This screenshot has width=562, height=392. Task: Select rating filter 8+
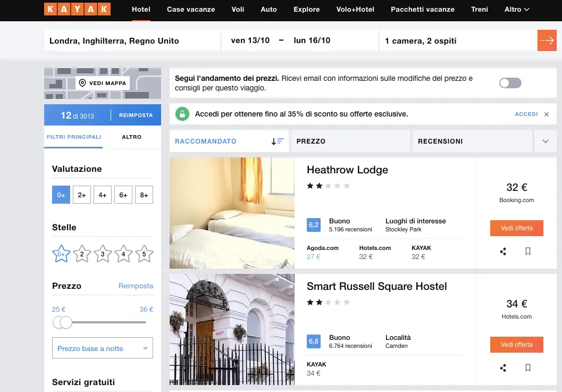[144, 195]
